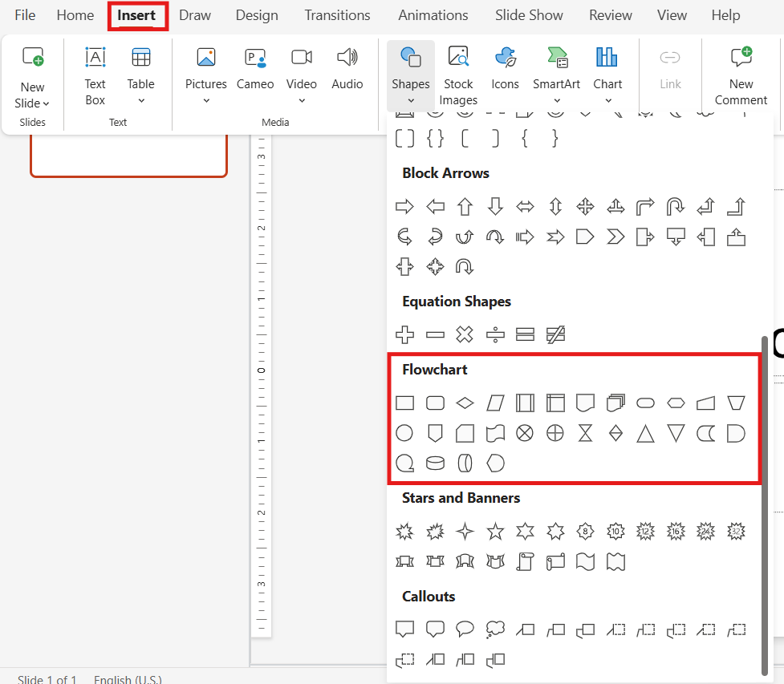
Task: Choose the Division equation shape
Action: coord(495,334)
